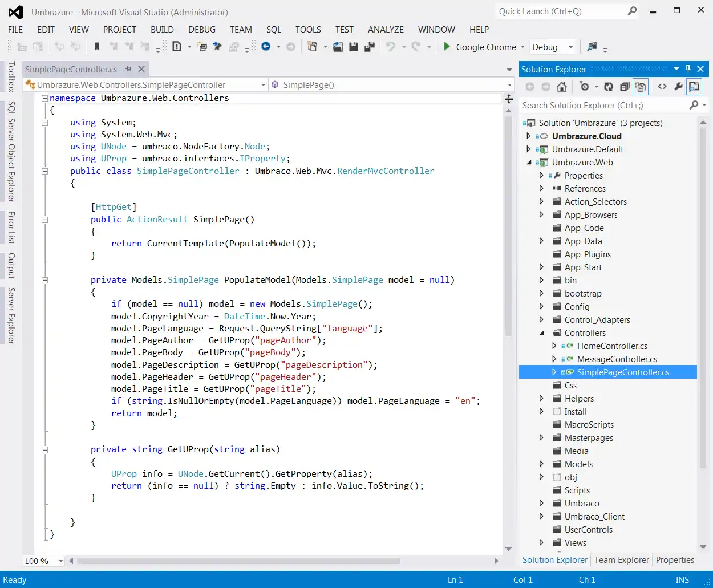713x588 pixels.
Task: Toggle Preview Selected Items in Solution Explorer
Action: (694, 87)
